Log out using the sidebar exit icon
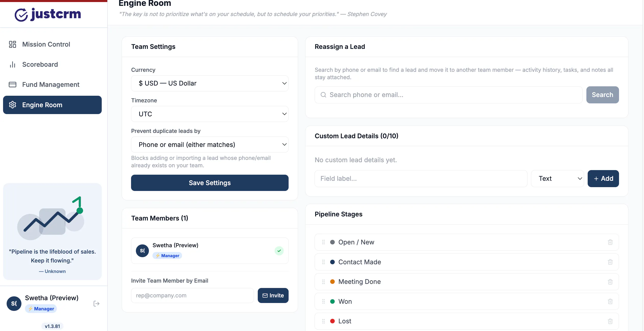 click(x=96, y=304)
